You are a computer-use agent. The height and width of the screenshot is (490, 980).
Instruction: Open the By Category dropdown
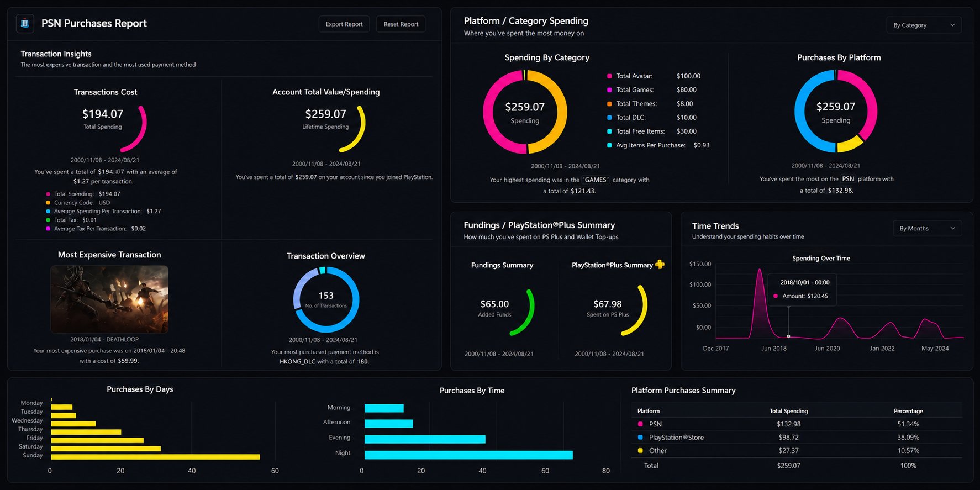[924, 25]
